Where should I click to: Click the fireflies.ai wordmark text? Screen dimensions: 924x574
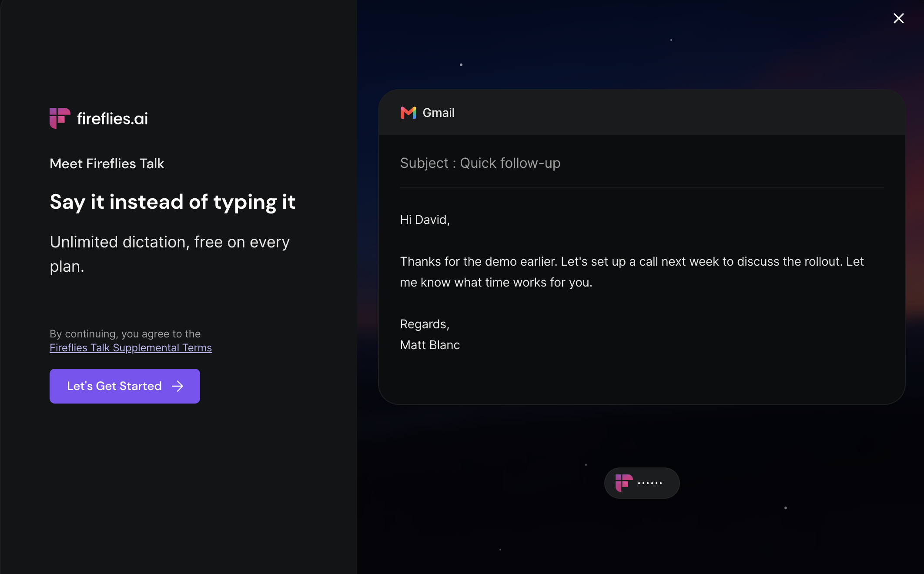point(112,118)
